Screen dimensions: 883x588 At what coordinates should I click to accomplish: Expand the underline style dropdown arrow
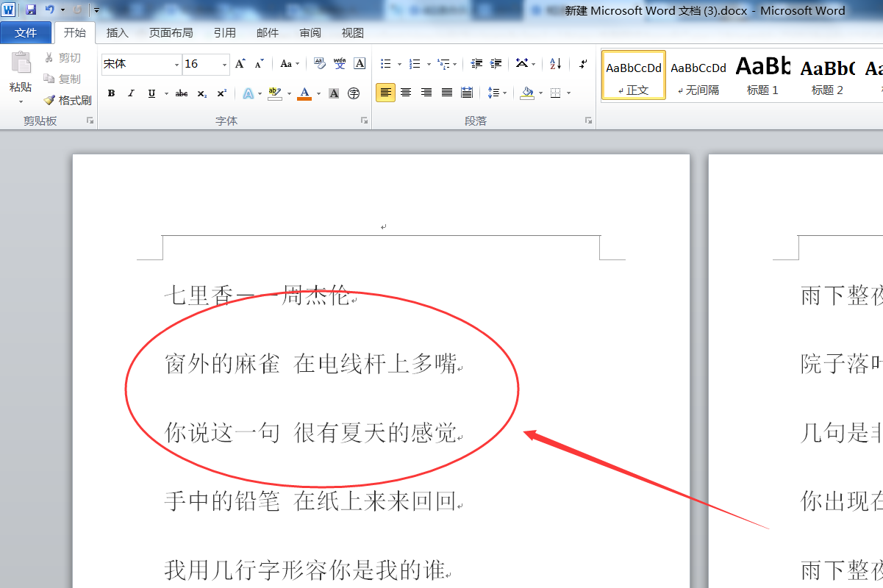166,93
